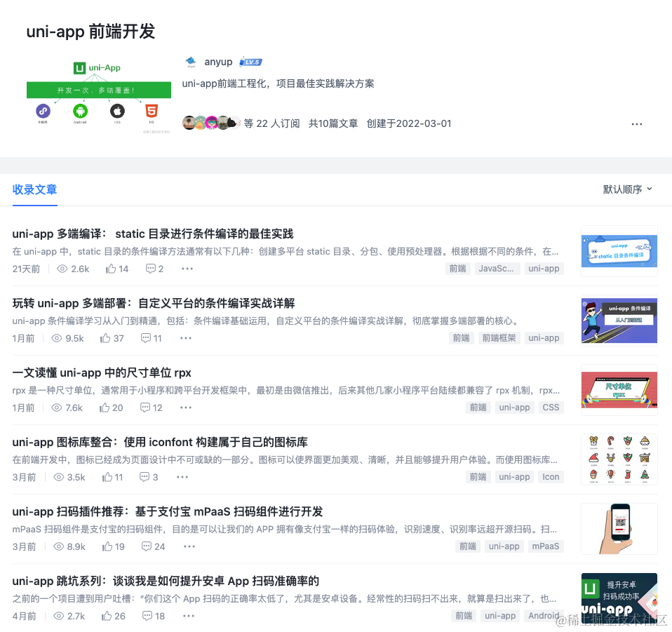Open comments icon showing 11 comments
This screenshot has height=632, width=672.
(146, 338)
